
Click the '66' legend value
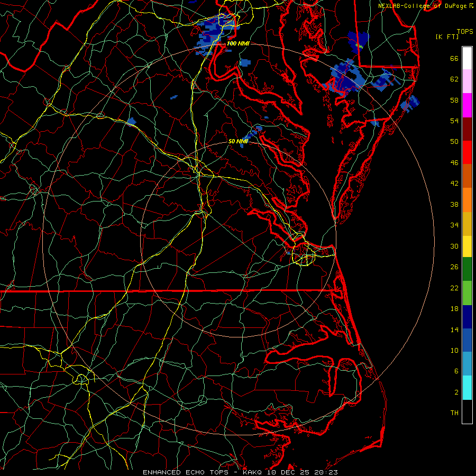[454, 59]
